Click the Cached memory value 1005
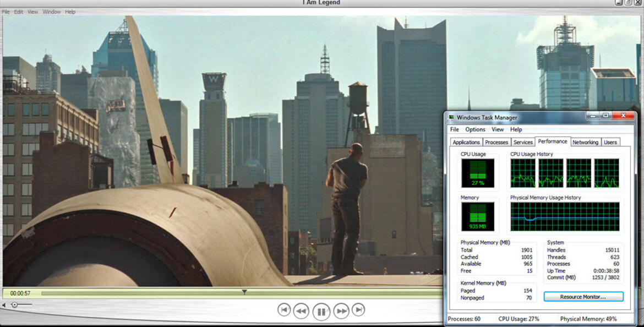This screenshot has height=327, width=644. (x=527, y=257)
